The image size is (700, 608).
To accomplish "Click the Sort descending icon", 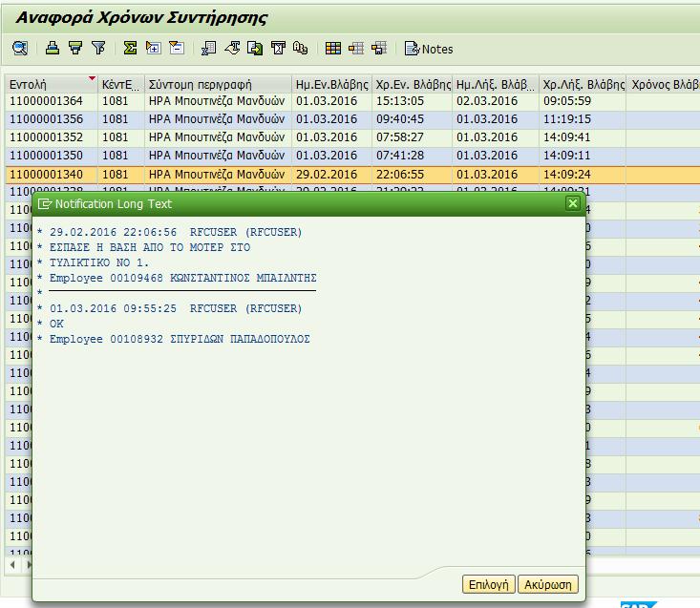I will click(x=75, y=48).
